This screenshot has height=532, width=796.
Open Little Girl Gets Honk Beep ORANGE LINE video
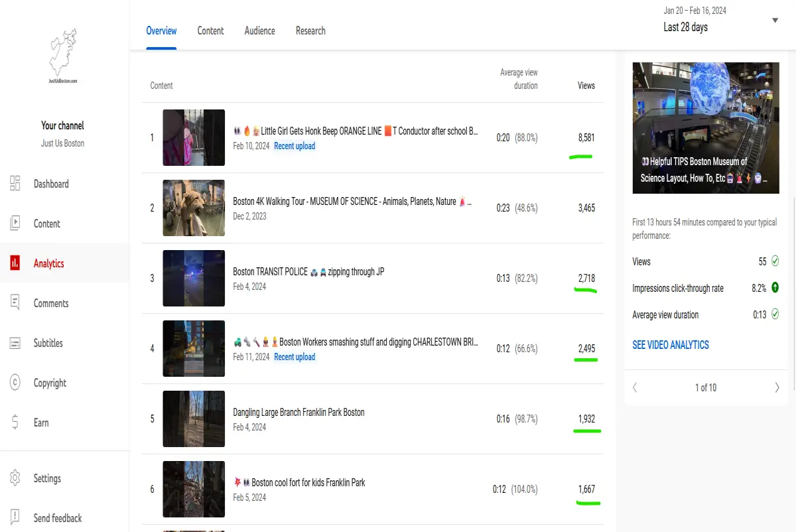tap(356, 131)
